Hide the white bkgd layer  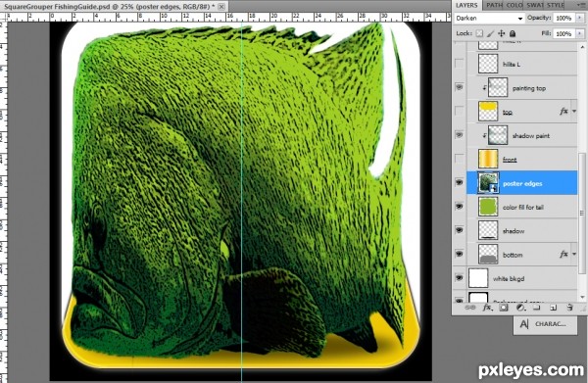[459, 278]
